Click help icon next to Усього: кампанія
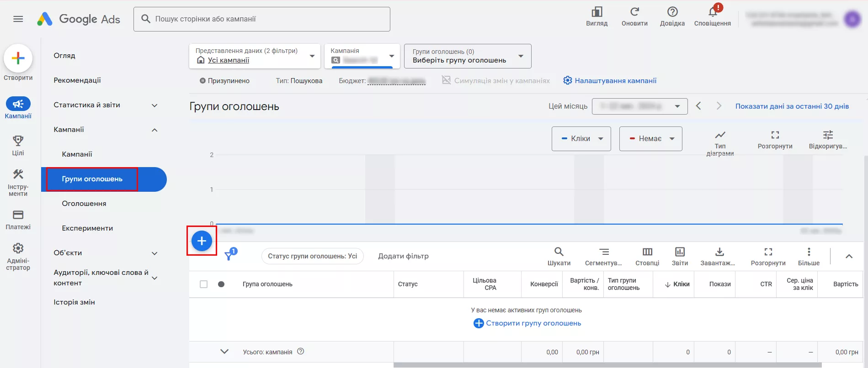Viewport: 868px width, 368px height. [x=300, y=352]
